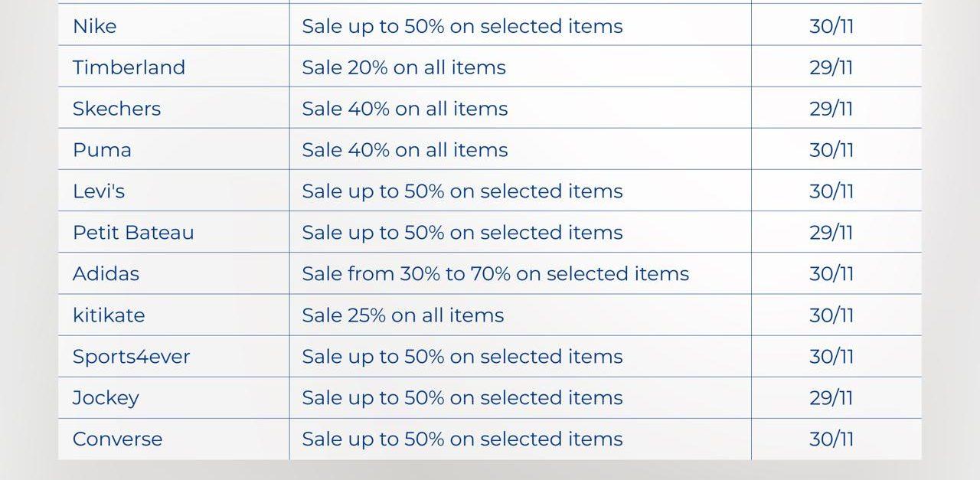
Task: Select the Petit Bateau row label
Action: 133,233
